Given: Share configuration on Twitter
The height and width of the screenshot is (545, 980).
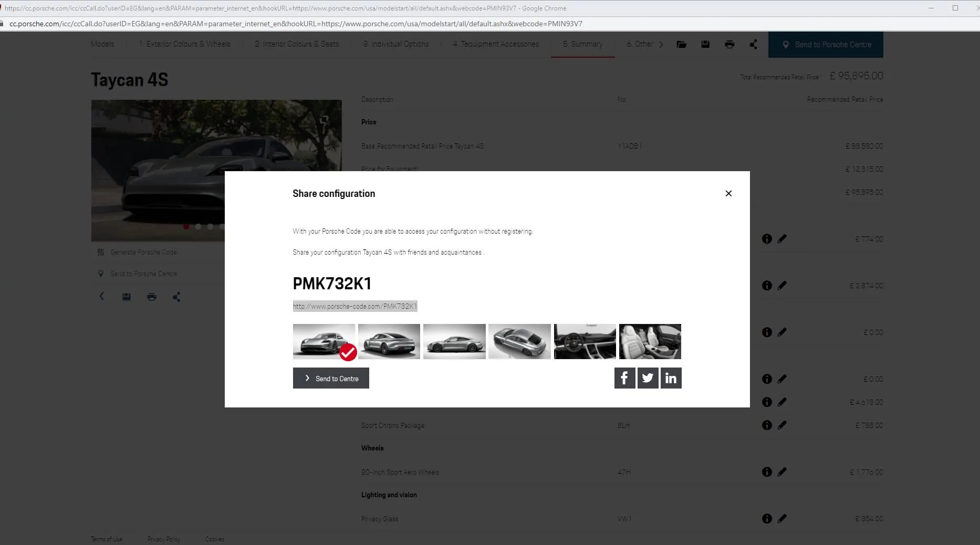Looking at the screenshot, I should [648, 378].
